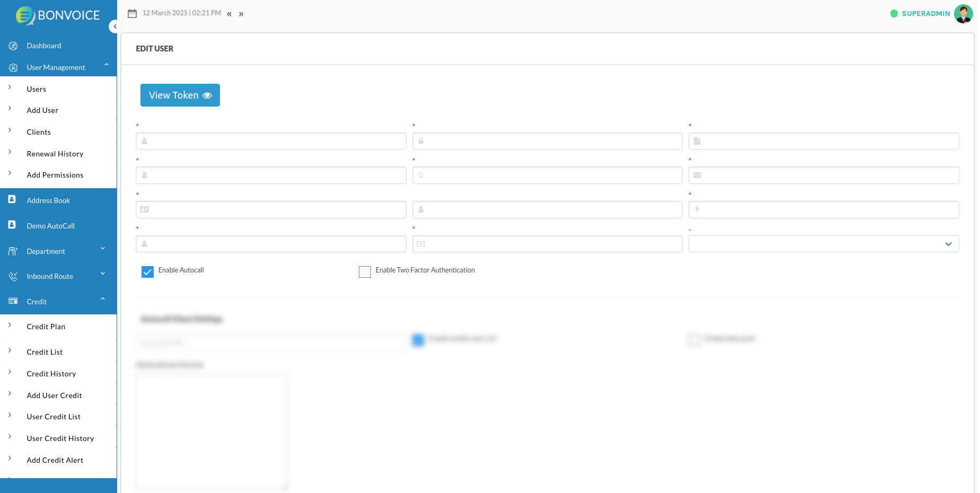980x493 pixels.
Task: Go to Add User Credit page
Action: point(54,395)
